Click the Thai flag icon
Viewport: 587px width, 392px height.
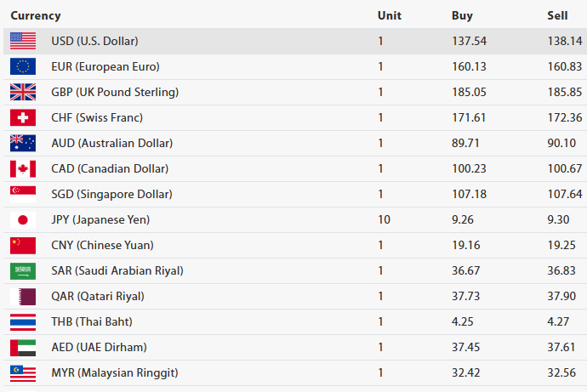click(x=23, y=321)
